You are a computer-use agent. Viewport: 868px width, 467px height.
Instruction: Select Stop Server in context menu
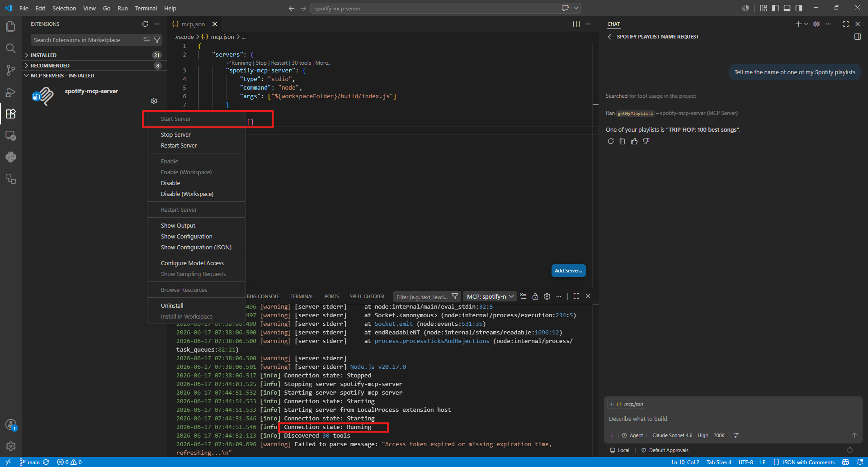click(x=196, y=135)
